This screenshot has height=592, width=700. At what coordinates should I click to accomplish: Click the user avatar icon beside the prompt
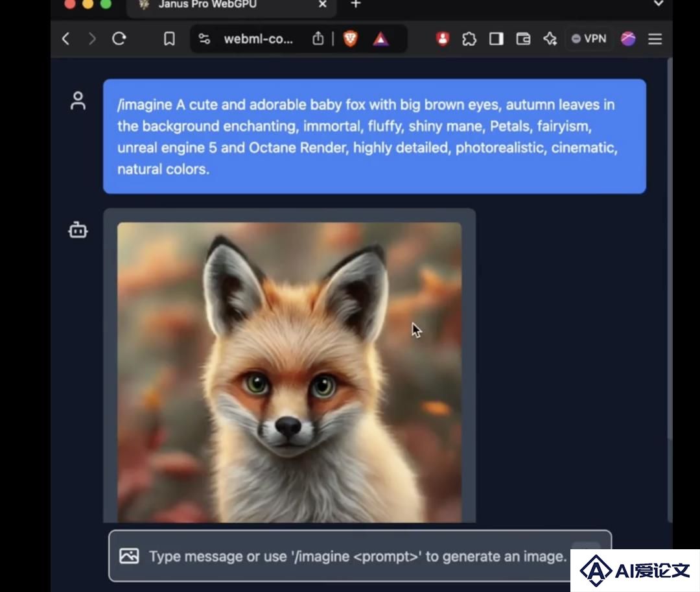[x=78, y=101]
